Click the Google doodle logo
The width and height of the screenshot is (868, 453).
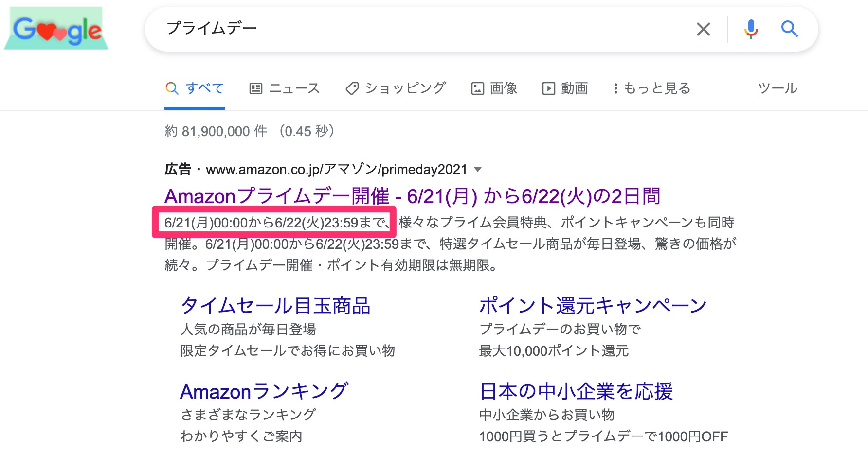(x=56, y=29)
